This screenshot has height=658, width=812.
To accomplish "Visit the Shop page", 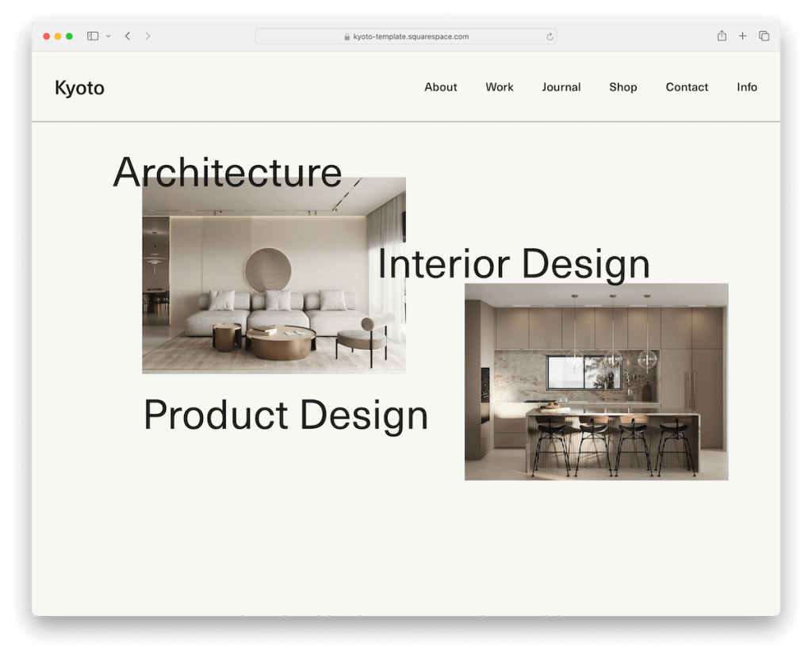I will (622, 87).
